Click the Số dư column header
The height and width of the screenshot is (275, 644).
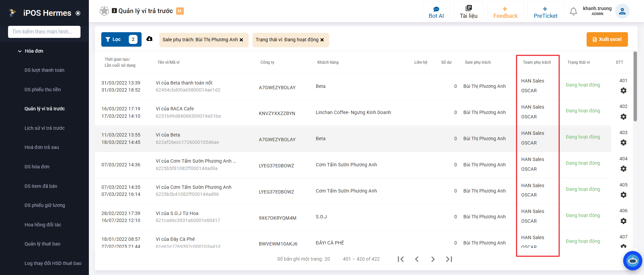click(x=446, y=62)
